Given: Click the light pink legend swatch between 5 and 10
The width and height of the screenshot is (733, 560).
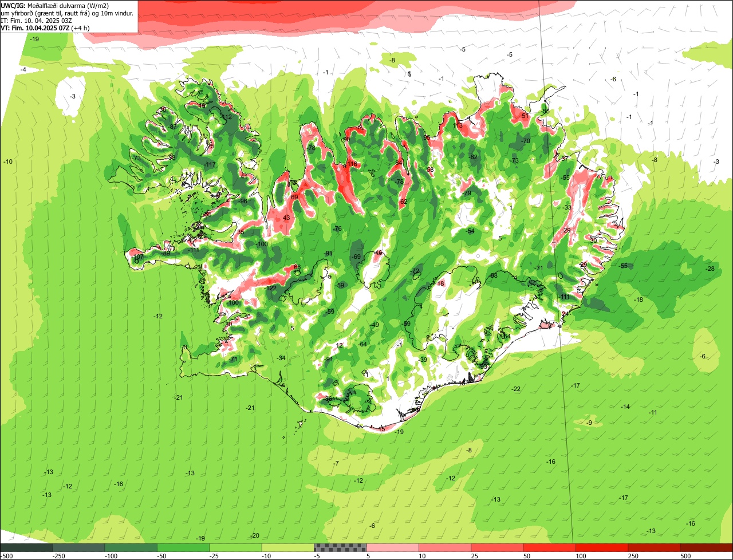Looking at the screenshot, I should (392, 547).
